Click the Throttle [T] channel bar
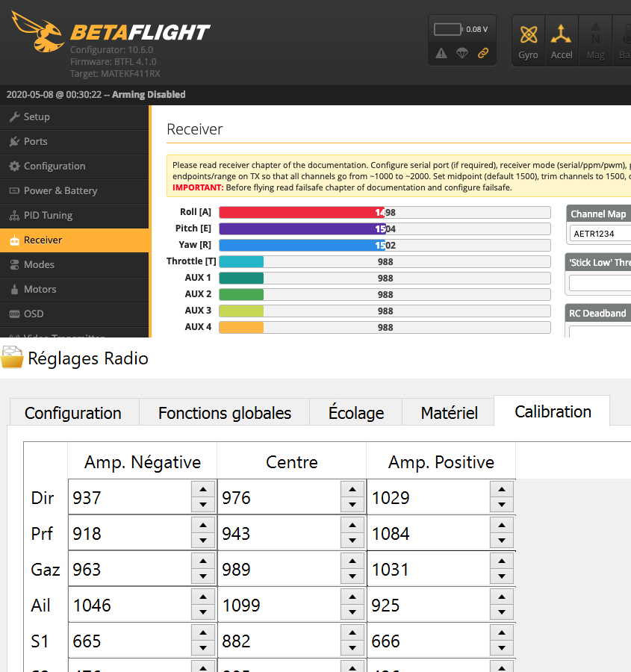Screen dimensions: 631x672 [x=385, y=261]
